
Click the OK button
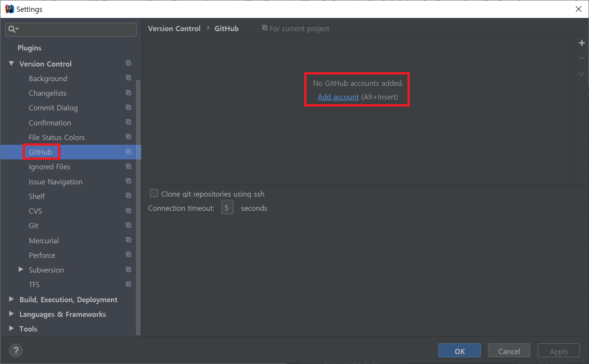pyautogui.click(x=460, y=351)
